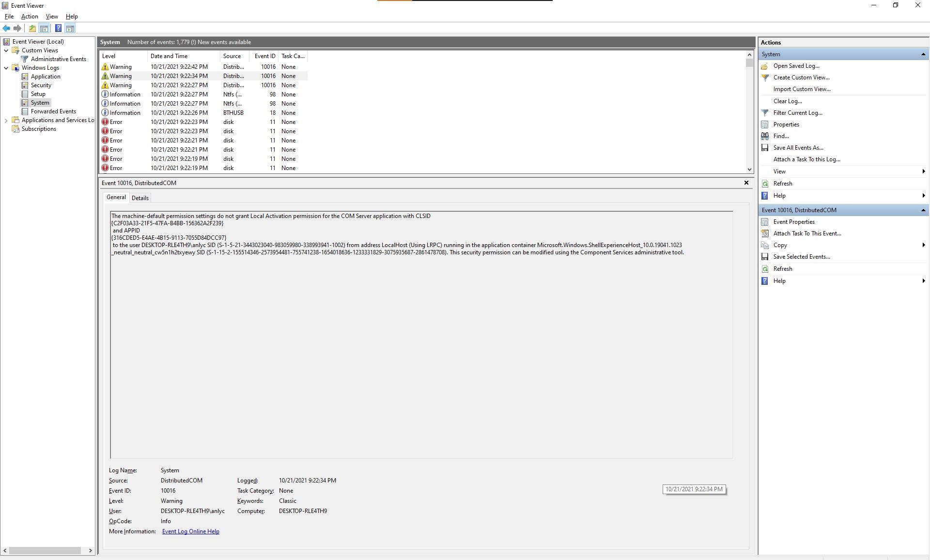930x560 pixels.
Task: Switch to the Details tab
Action: [x=140, y=198]
